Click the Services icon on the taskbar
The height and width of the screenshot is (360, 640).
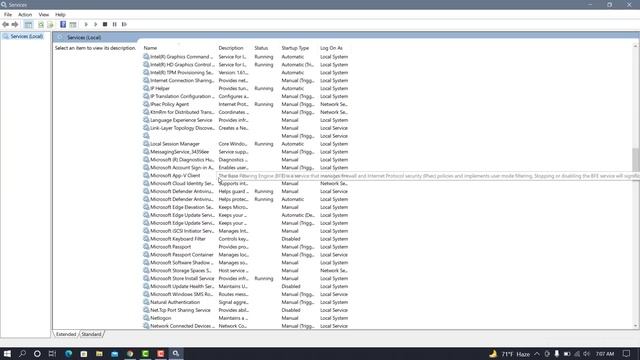tap(176, 353)
